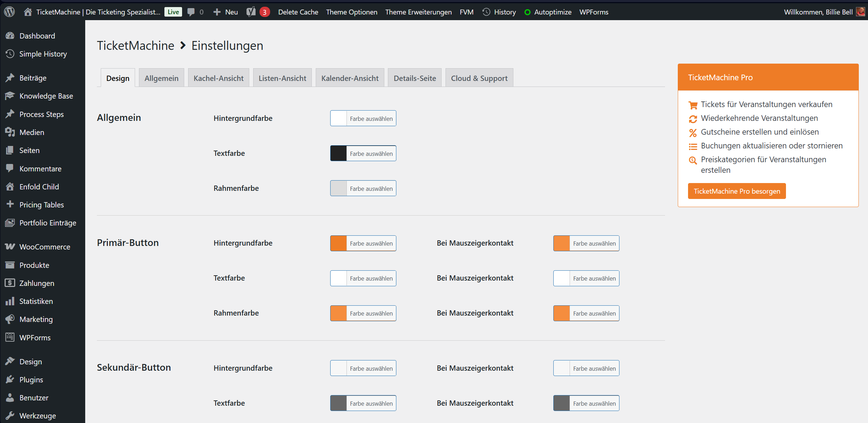Click the Dashboard gauge icon
The height and width of the screenshot is (423, 868).
click(x=10, y=36)
